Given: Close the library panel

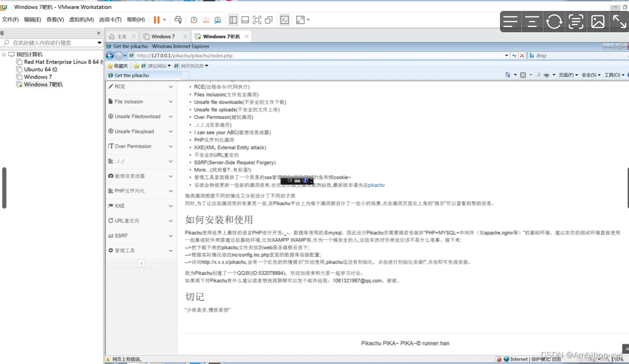Looking at the screenshot, I should click(99, 33).
